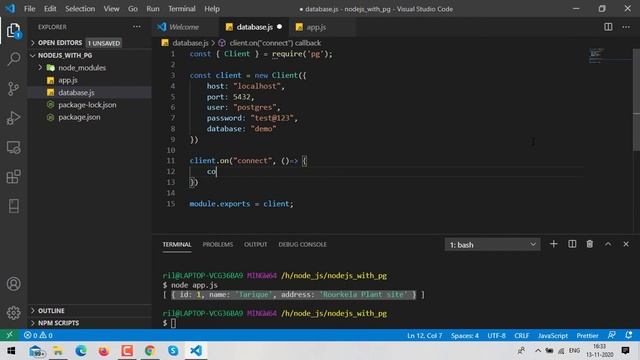Image resolution: width=640 pixels, height=360 pixels.
Task: Click Prettier in status bar
Action: tap(587, 336)
